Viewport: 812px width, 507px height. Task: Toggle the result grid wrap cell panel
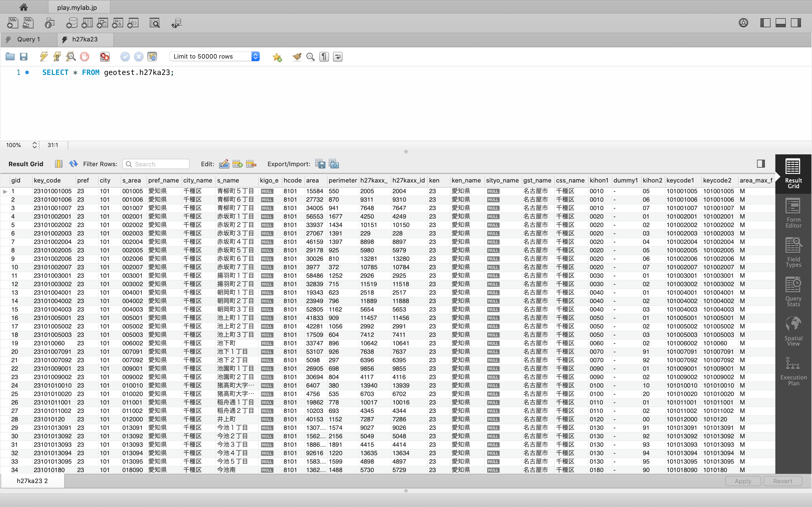coord(761,164)
